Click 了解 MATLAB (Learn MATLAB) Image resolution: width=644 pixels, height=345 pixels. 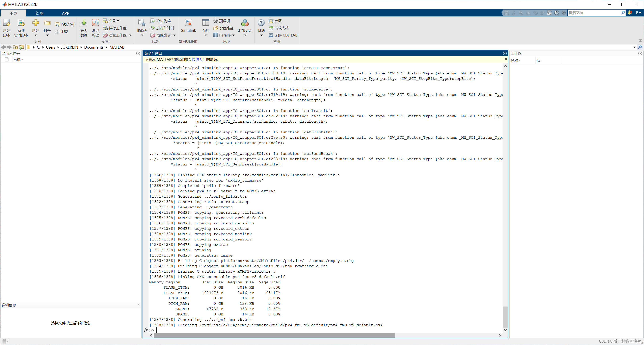coord(283,35)
